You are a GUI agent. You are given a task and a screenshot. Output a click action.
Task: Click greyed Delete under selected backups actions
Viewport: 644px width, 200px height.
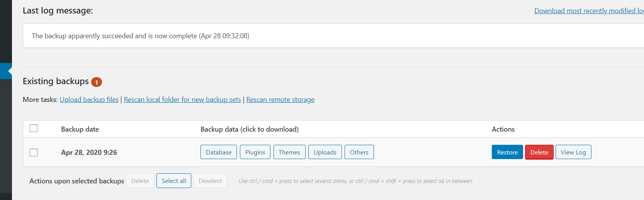140,181
